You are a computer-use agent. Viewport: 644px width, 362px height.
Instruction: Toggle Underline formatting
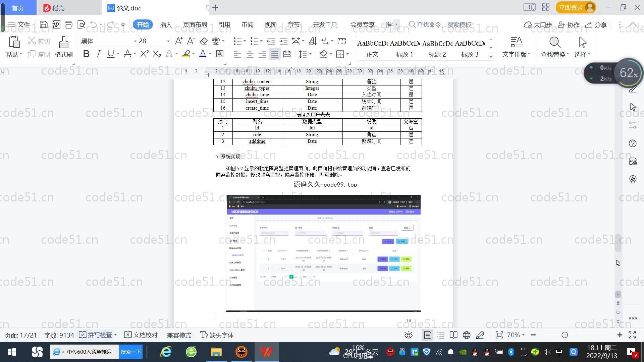110,54
